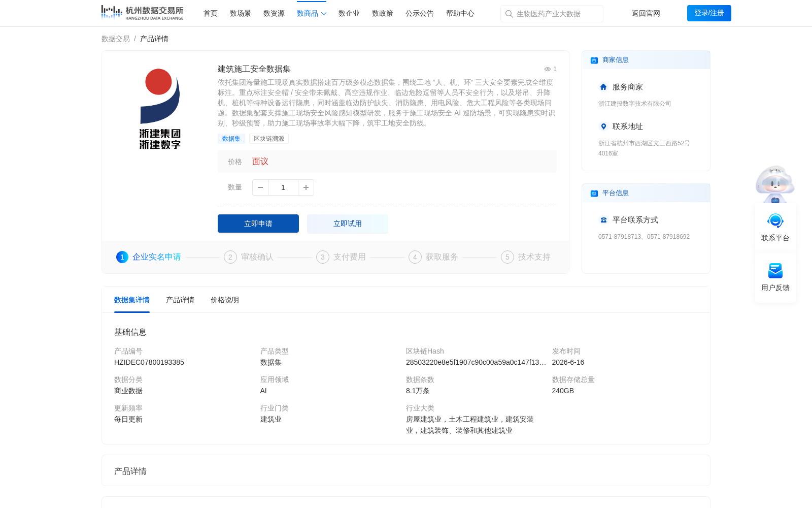The height and width of the screenshot is (508, 812).
Task: Click the 240GB storage value
Action: coord(563,391)
